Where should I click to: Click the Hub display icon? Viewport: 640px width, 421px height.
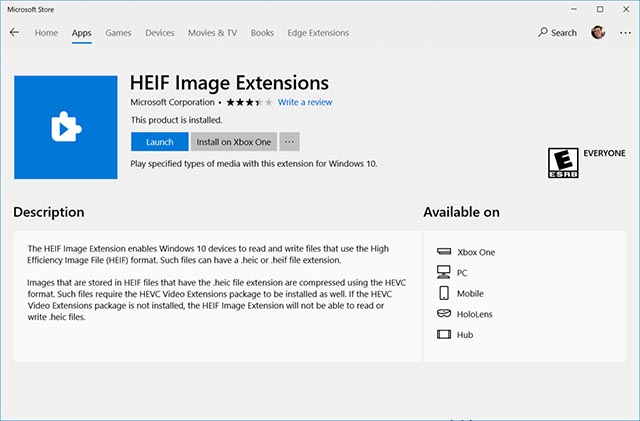click(444, 334)
